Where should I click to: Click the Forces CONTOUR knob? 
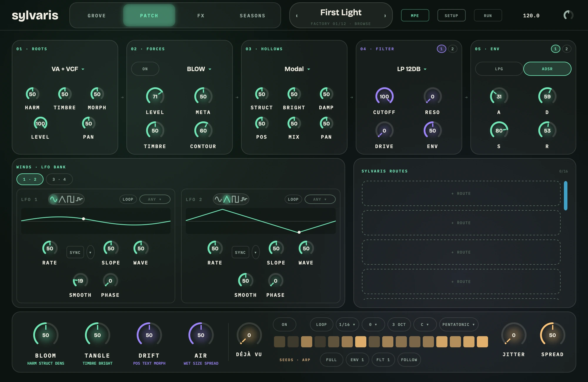coord(203,130)
